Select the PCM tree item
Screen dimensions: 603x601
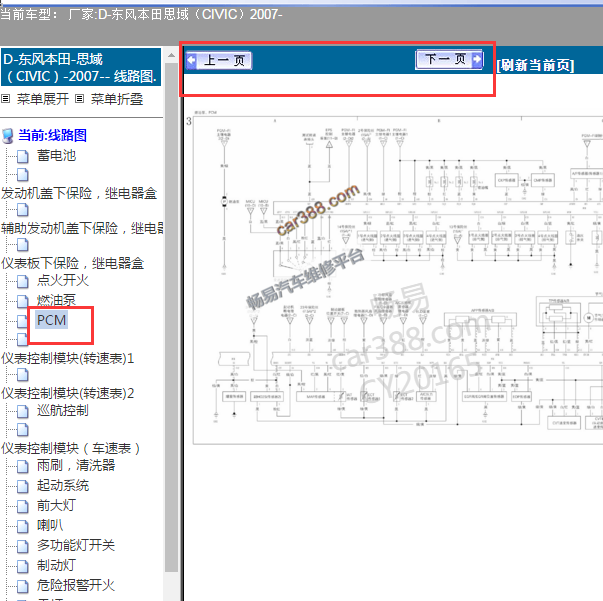[x=52, y=320]
